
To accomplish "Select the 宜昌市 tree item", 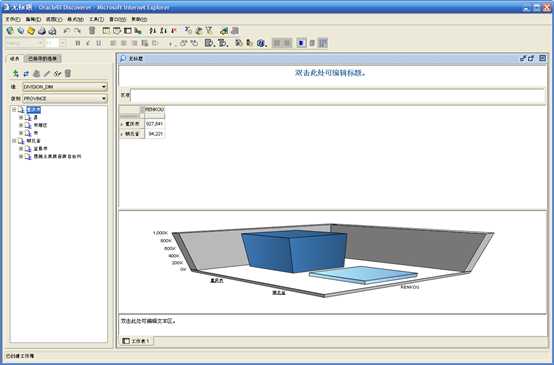I will 40,149.
